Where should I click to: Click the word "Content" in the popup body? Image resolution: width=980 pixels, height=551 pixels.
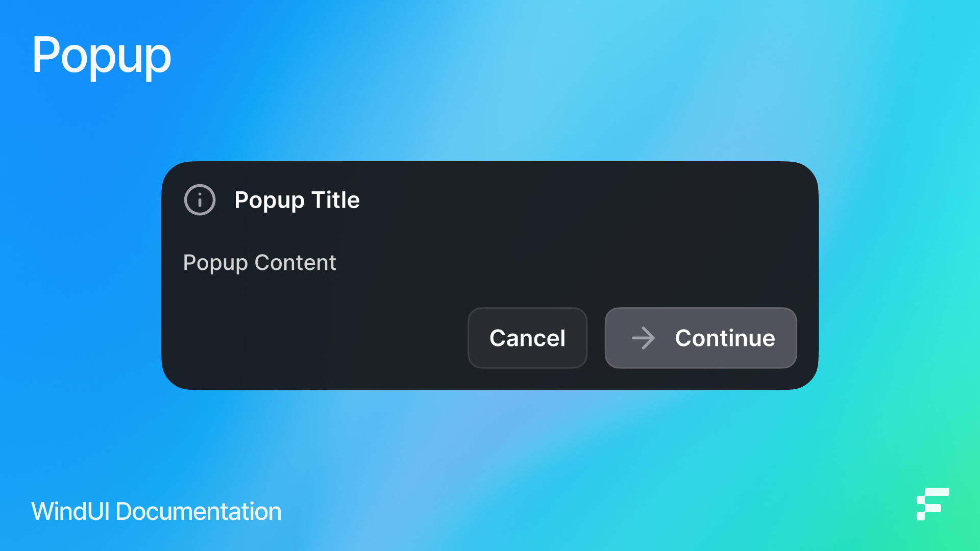295,262
